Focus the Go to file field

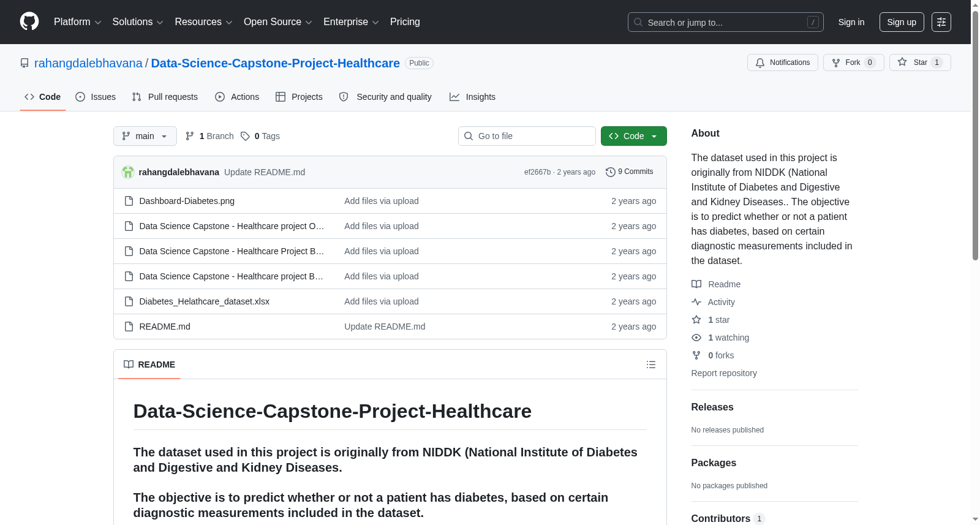coord(527,136)
